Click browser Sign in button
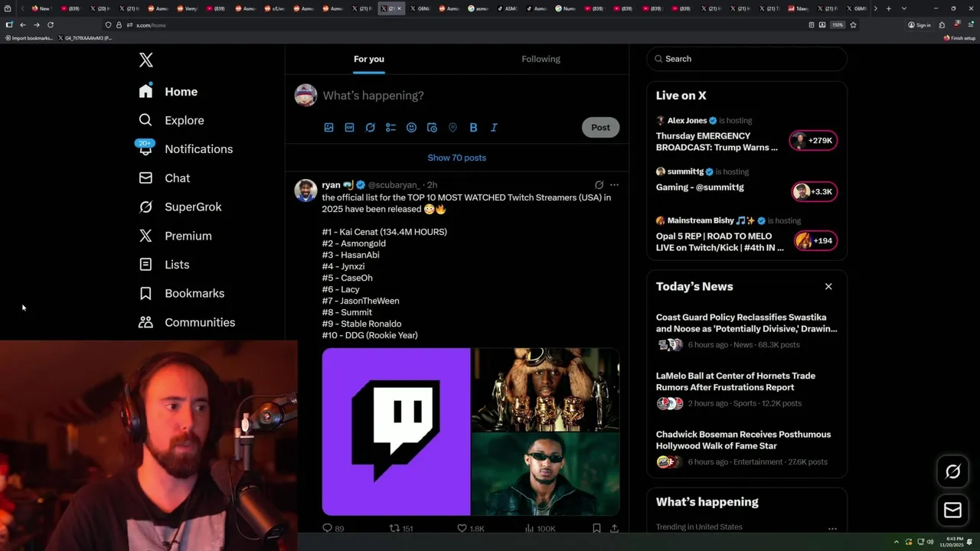This screenshot has width=980, height=551. tap(920, 24)
